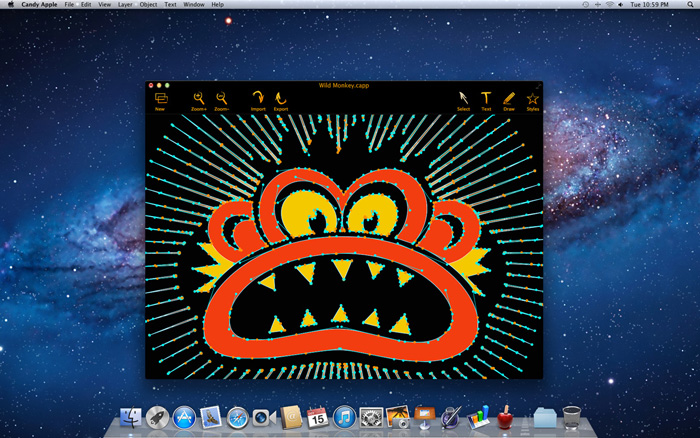Open the View menu
The height and width of the screenshot is (438, 700).
pyautogui.click(x=104, y=4)
